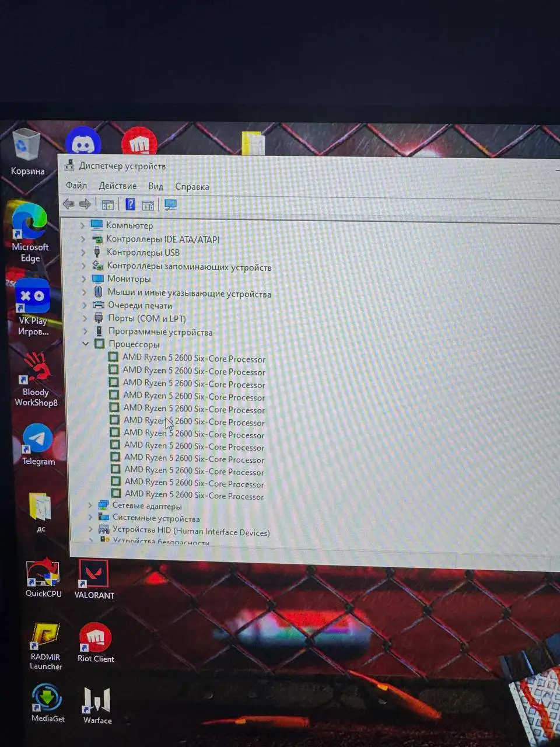Open the Discord desktop shortcut

pyautogui.click(x=83, y=142)
